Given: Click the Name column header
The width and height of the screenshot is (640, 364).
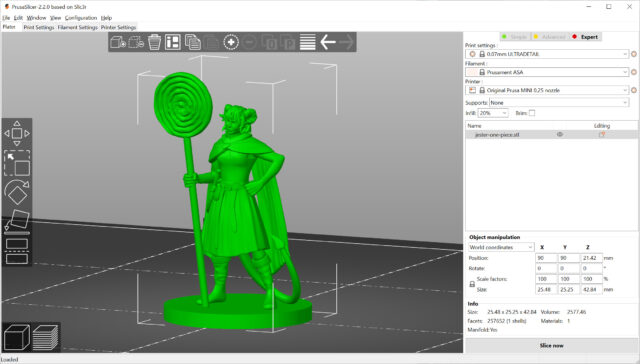Looking at the screenshot, I should coord(474,126).
